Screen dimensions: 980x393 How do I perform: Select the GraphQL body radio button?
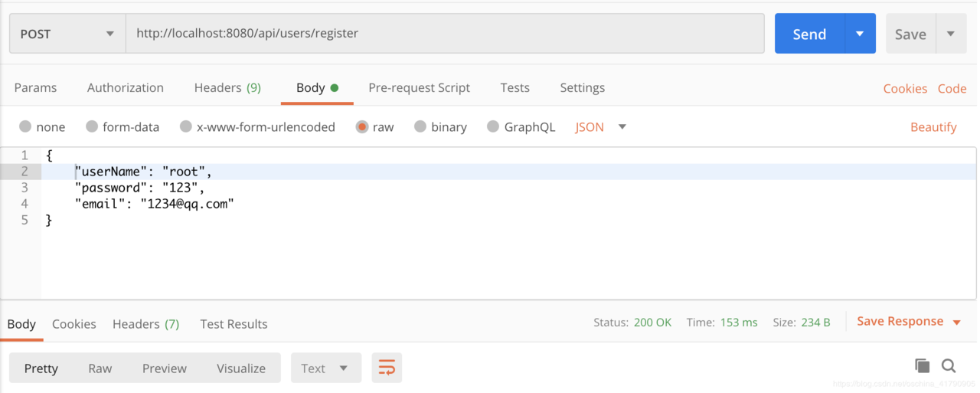coord(493,126)
